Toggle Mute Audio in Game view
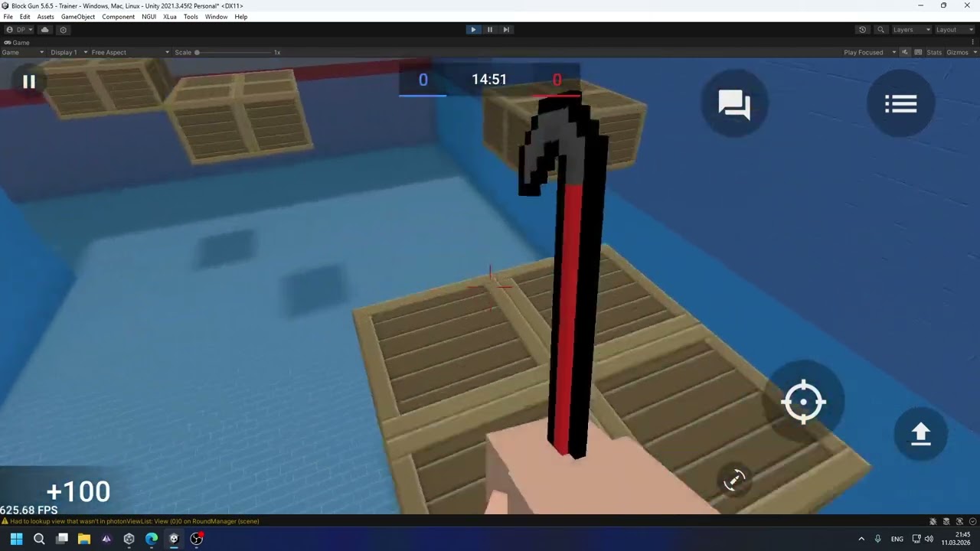980x551 pixels. pos(905,52)
